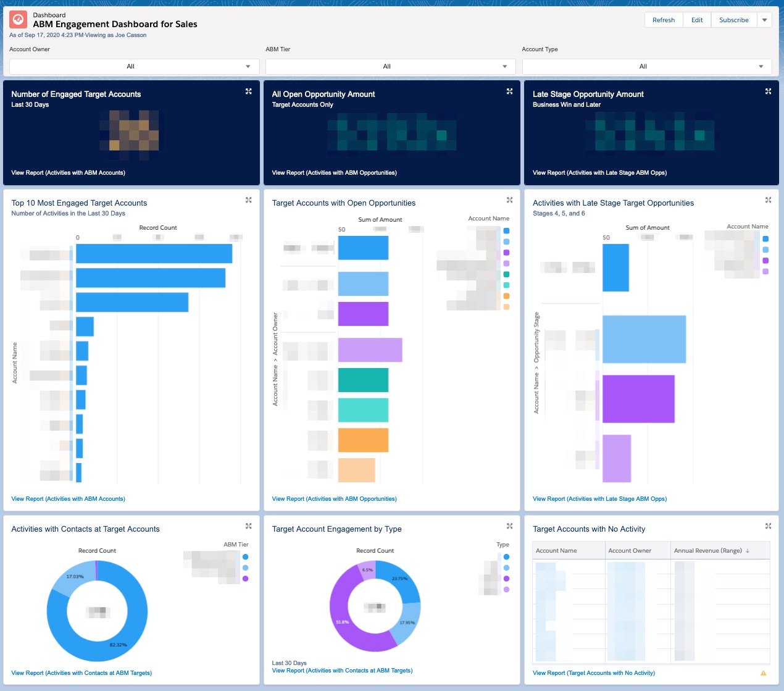Expand the Top 10 Most Engaged Target Accounts chart
This screenshot has width=784, height=691.
[249, 199]
